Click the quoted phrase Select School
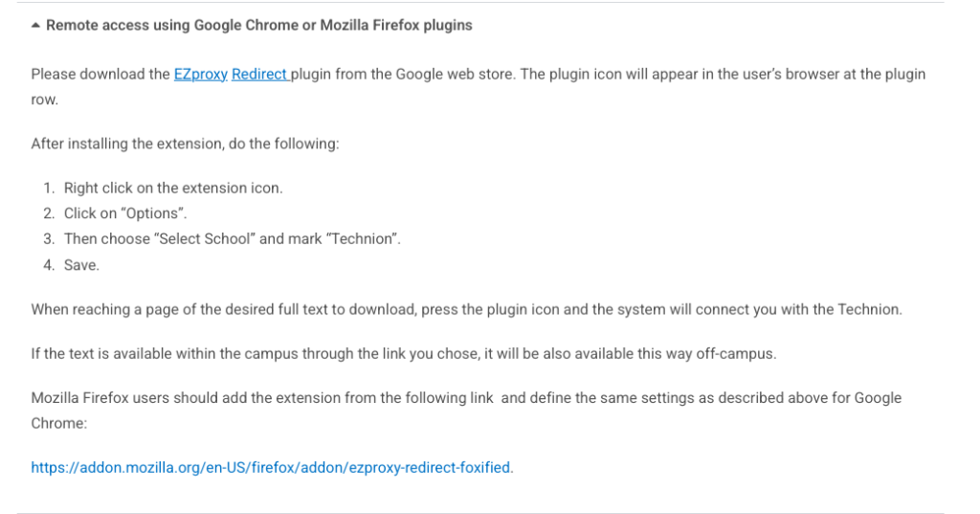Image resolution: width=980 pixels, height=514 pixels. [205, 239]
